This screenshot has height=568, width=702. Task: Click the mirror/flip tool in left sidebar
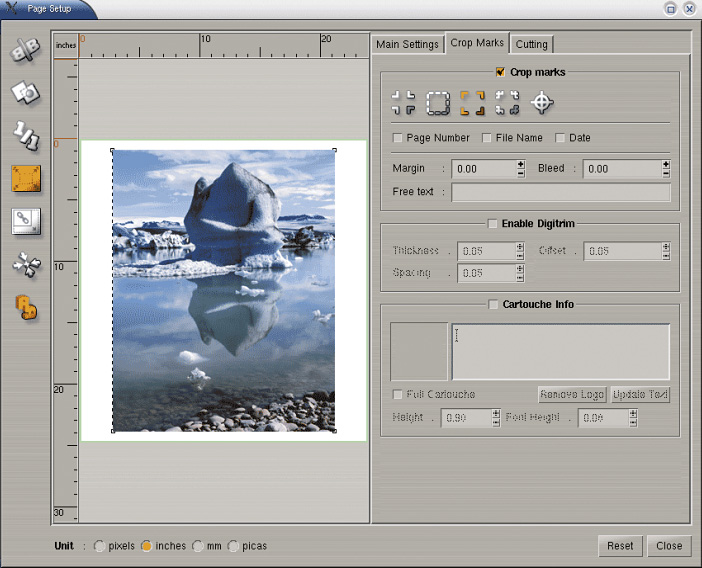25,51
